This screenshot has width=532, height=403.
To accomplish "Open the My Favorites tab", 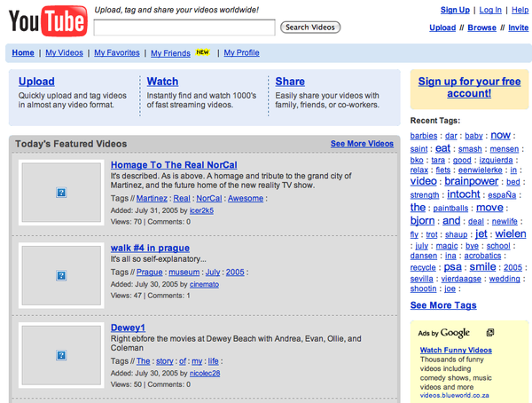I will tap(117, 52).
